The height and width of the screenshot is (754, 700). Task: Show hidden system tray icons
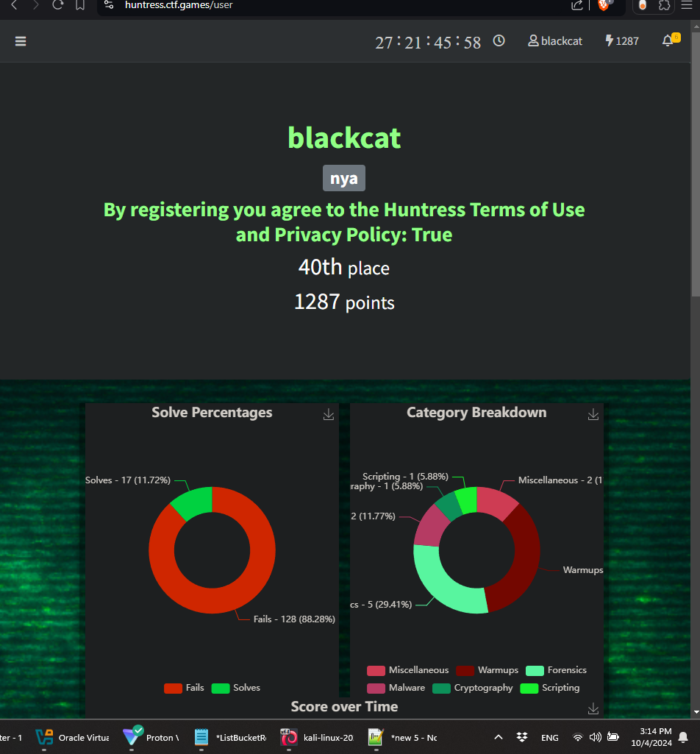(x=499, y=737)
